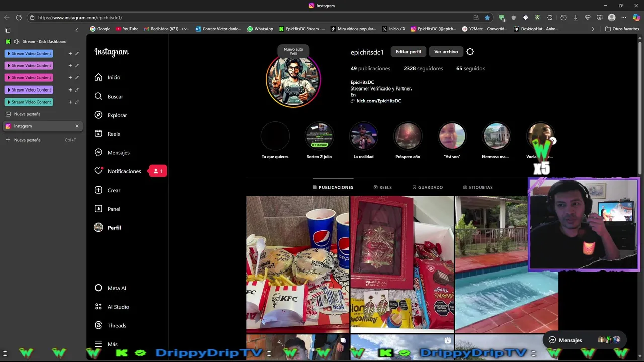Click the profile picture avatar
Viewport: 644px width, 362px height.
point(293,80)
